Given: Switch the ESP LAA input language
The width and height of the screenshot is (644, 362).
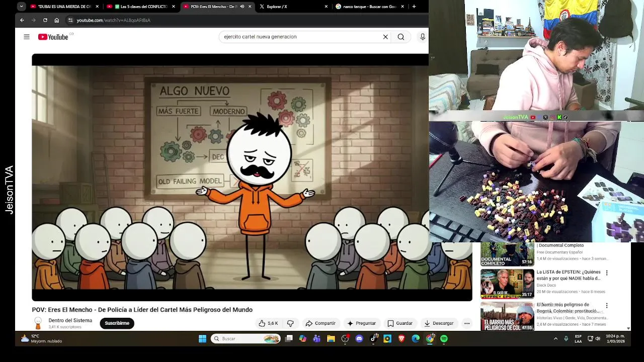Looking at the screenshot, I should pos(578,339).
